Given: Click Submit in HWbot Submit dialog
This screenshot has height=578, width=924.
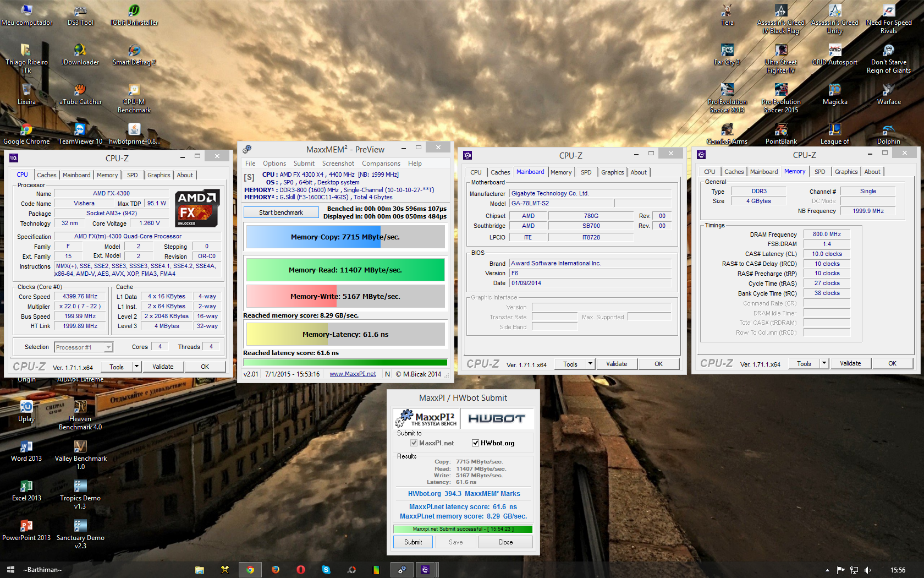Looking at the screenshot, I should coord(413,542).
